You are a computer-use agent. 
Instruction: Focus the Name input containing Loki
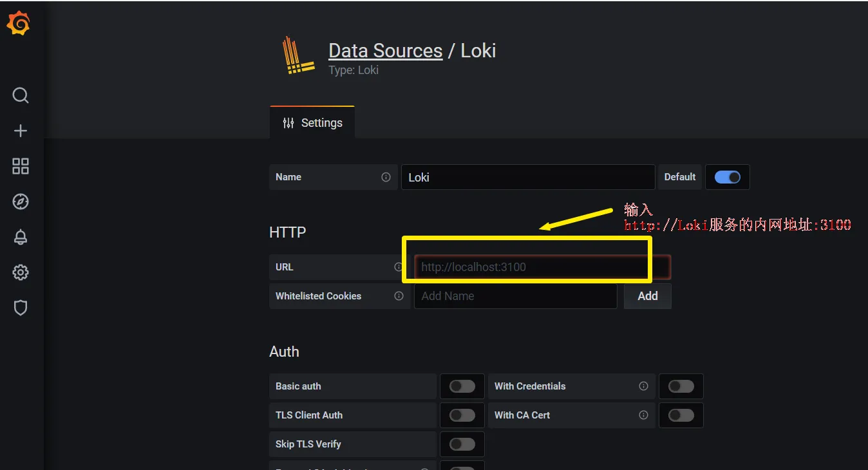(528, 177)
